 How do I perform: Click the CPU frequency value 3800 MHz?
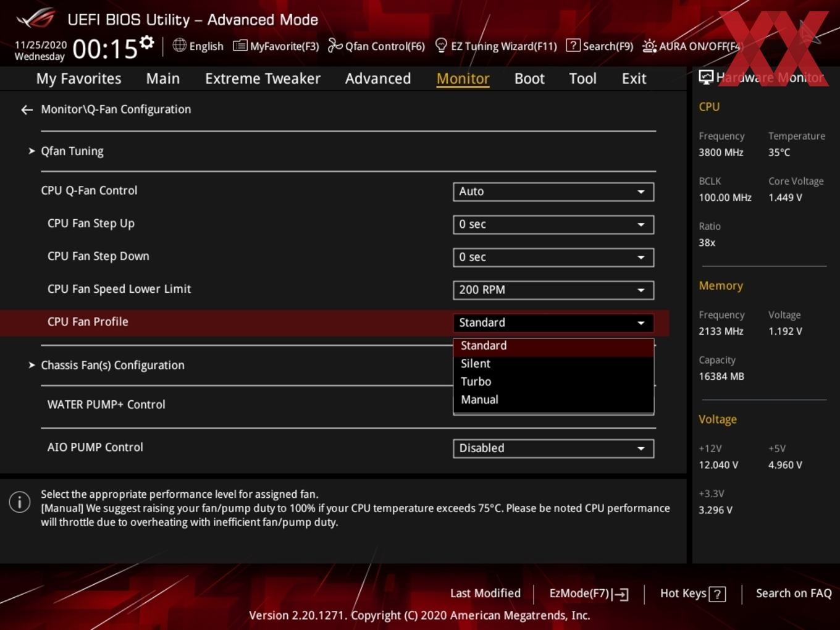(721, 153)
